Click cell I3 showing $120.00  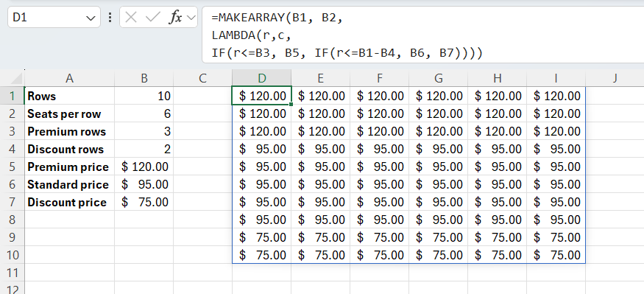556,131
